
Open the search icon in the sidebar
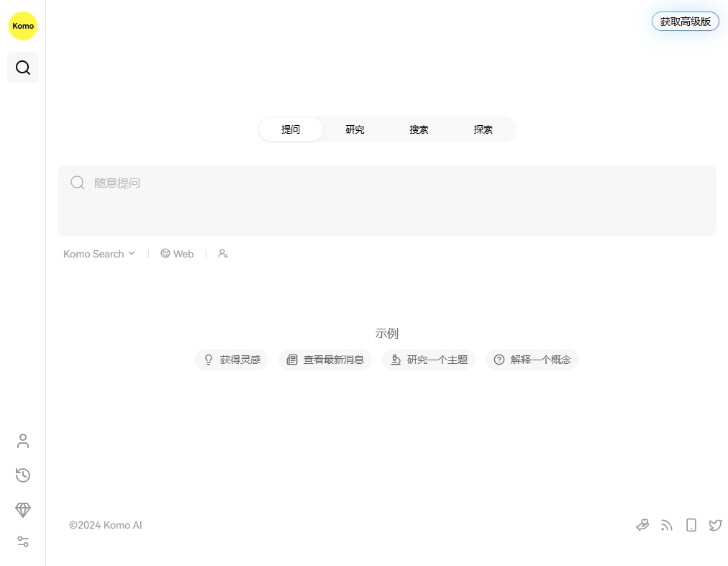pyautogui.click(x=23, y=68)
